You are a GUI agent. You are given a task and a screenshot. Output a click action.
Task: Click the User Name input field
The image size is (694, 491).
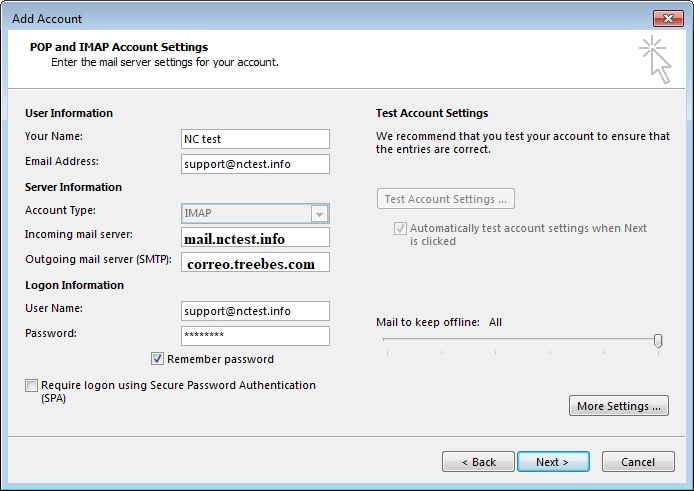click(x=255, y=311)
